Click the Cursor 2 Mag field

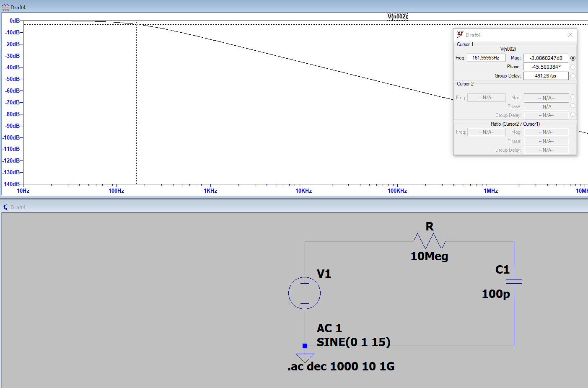point(546,98)
